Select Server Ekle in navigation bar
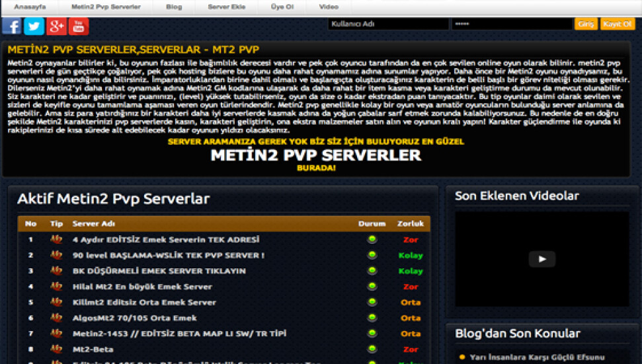Screen dimensions: 642x364 tap(228, 7)
